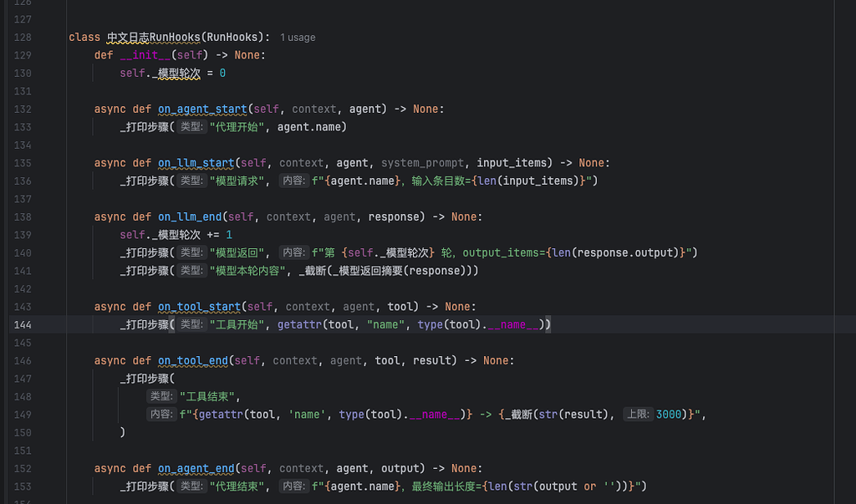Click the string "工具开始"
Viewport: 856px width, 504px height.
pyautogui.click(x=237, y=325)
